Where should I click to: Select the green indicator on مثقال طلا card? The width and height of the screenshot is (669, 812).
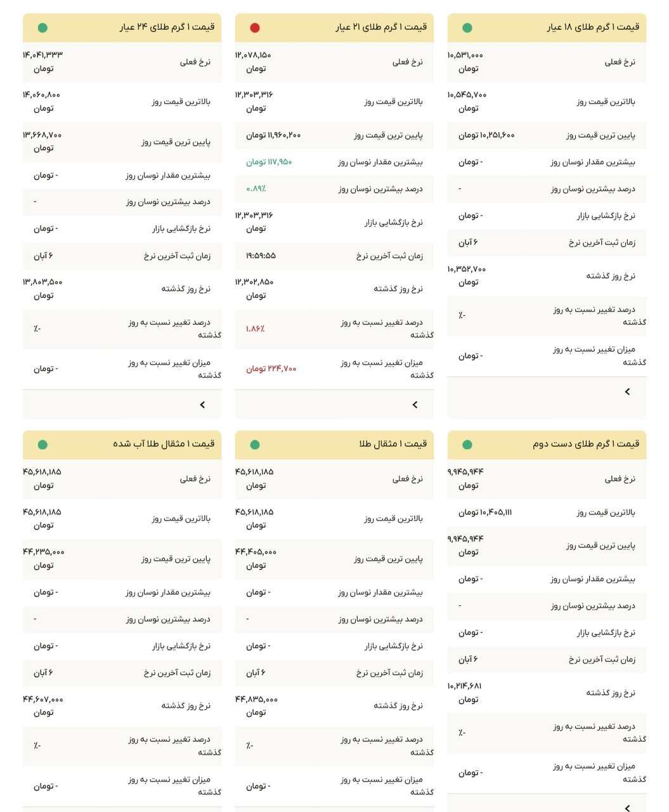click(256, 445)
